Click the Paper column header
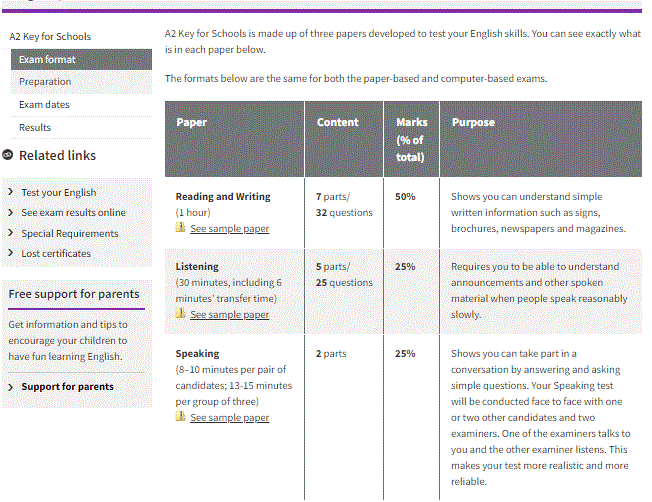This screenshot has width=652, height=502. coord(235,139)
